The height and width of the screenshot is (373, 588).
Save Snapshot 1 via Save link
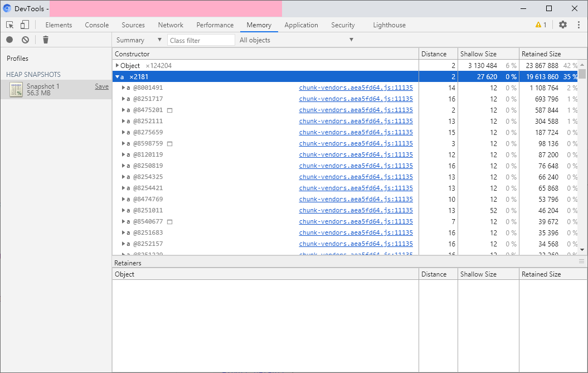tap(101, 86)
